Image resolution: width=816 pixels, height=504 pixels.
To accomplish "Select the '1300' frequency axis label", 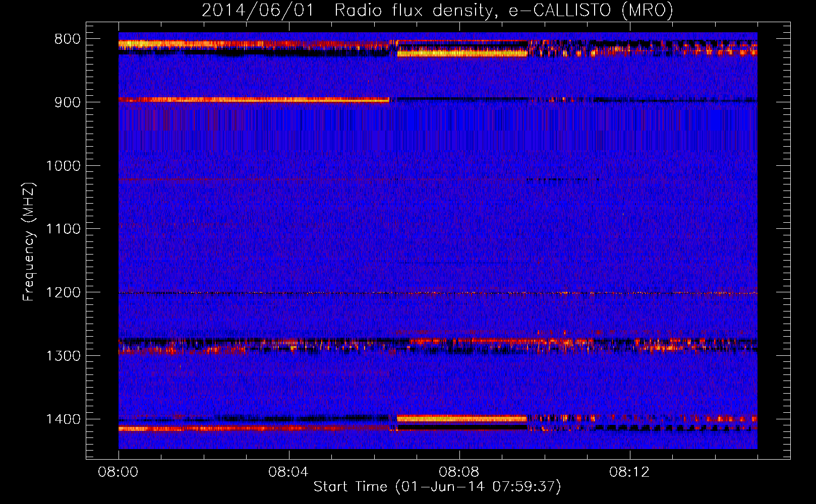I will coord(63,356).
